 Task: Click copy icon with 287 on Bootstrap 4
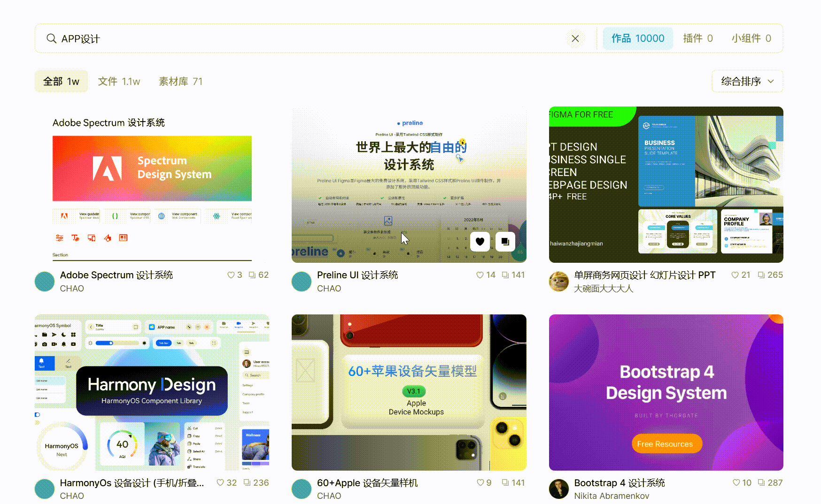coord(761,482)
